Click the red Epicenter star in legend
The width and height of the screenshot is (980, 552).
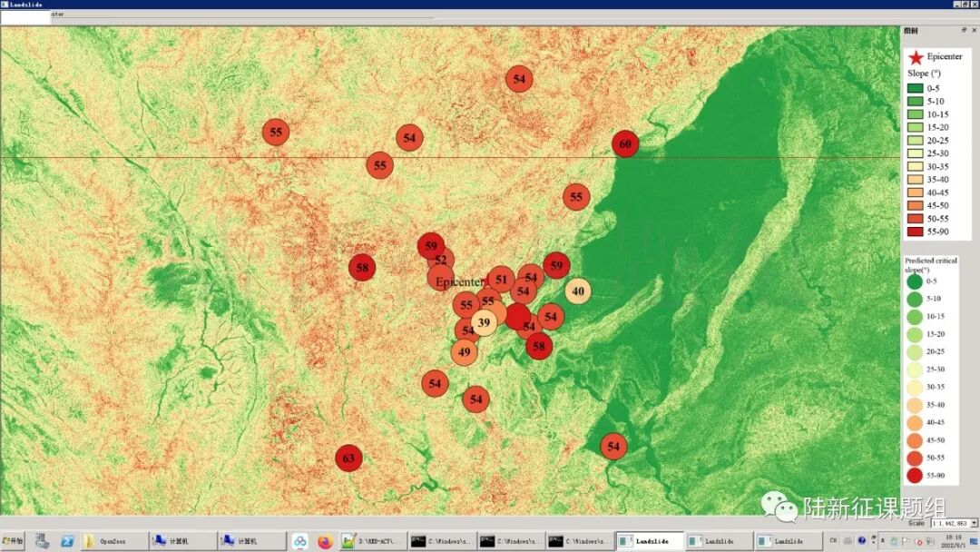(x=916, y=57)
